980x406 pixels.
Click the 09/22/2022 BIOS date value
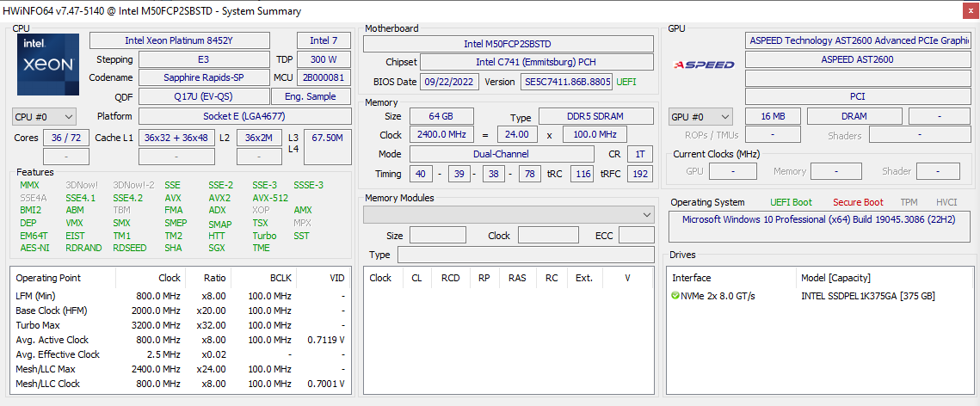click(450, 82)
